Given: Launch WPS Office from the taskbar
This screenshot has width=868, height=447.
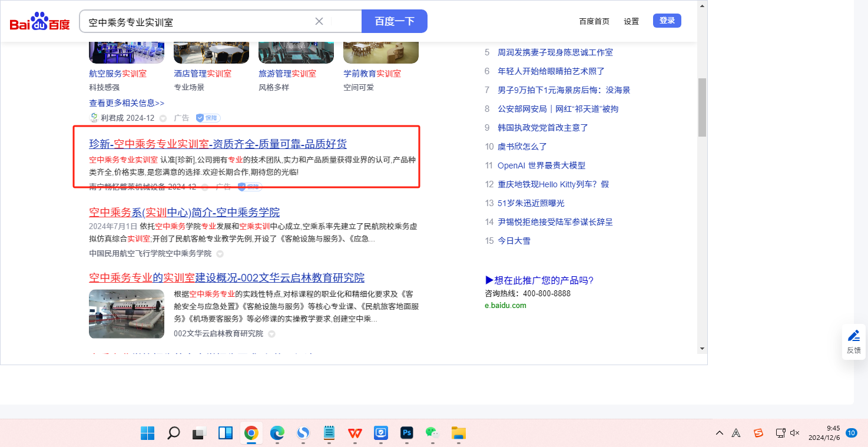Looking at the screenshot, I should [355, 433].
